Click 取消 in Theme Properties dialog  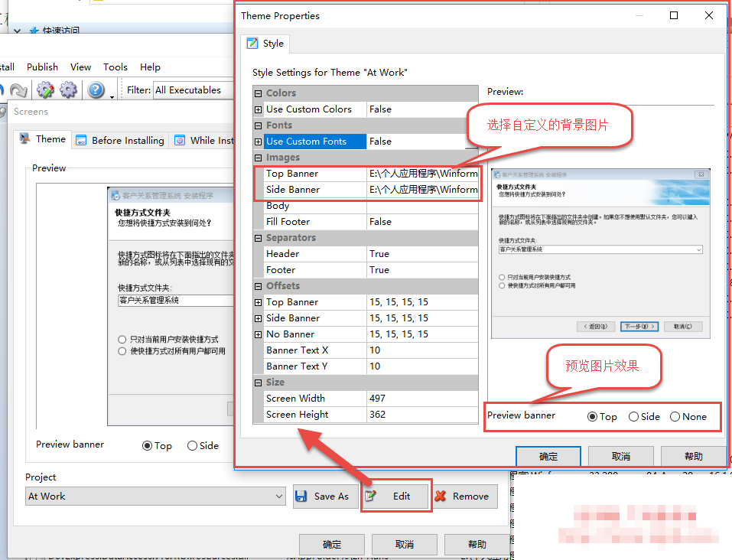pos(621,456)
